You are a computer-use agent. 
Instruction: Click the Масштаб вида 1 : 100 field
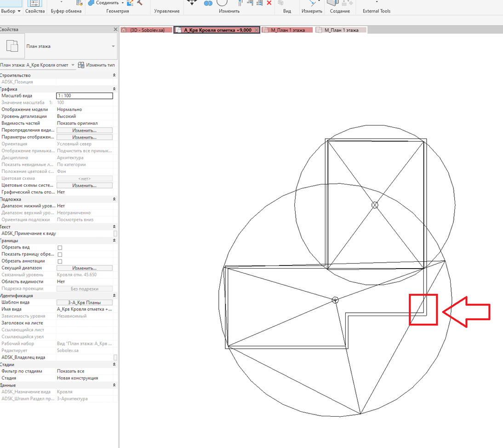tap(85, 96)
